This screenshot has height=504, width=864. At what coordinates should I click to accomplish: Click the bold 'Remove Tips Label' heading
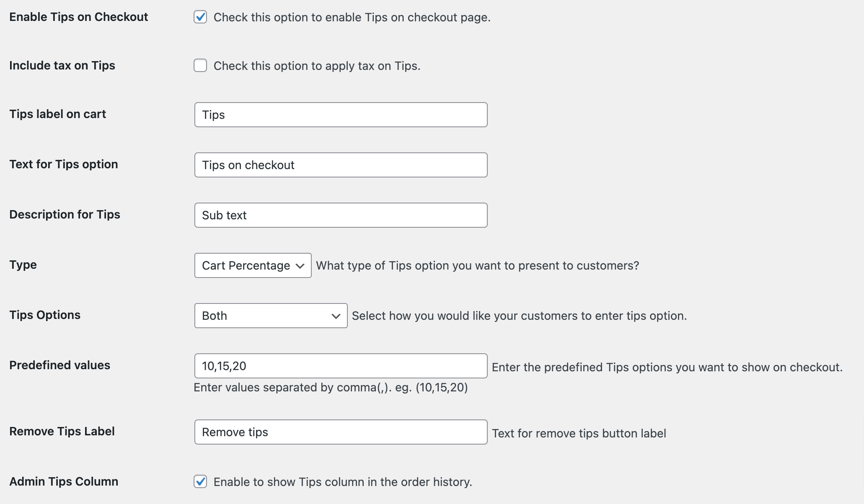click(62, 431)
